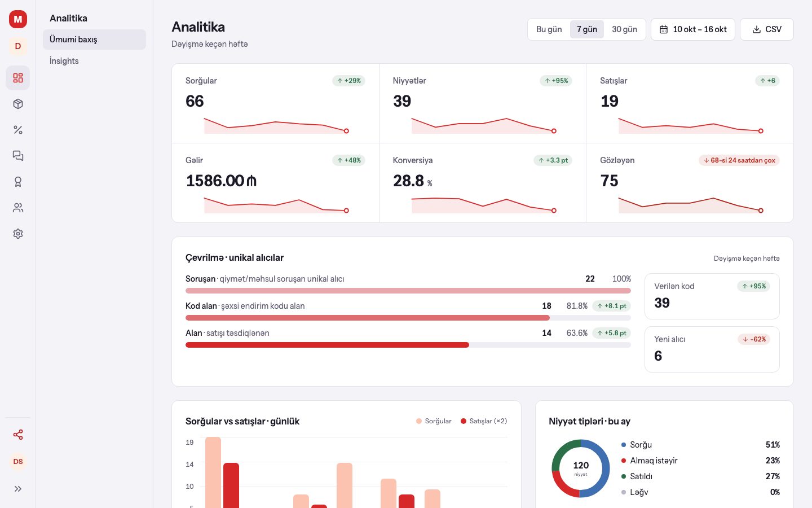Open the discounts percent icon
Image resolution: width=812 pixels, height=508 pixels.
pos(18,130)
